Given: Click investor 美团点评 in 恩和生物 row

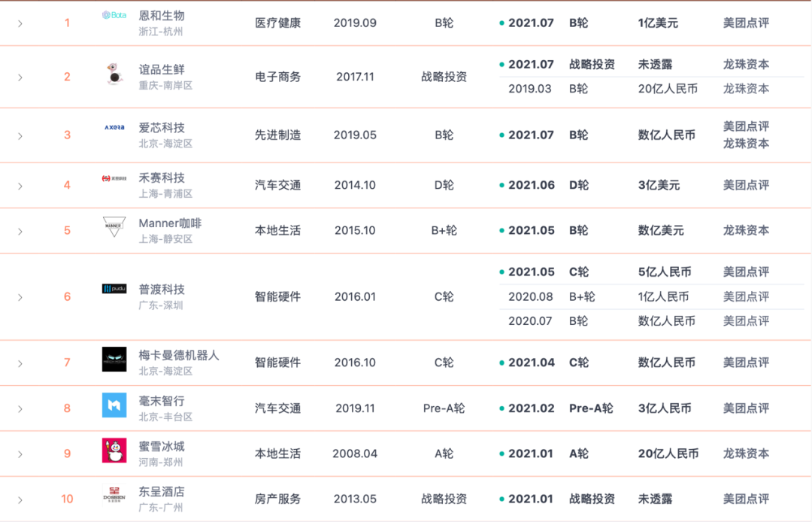Looking at the screenshot, I should pyautogui.click(x=747, y=23).
